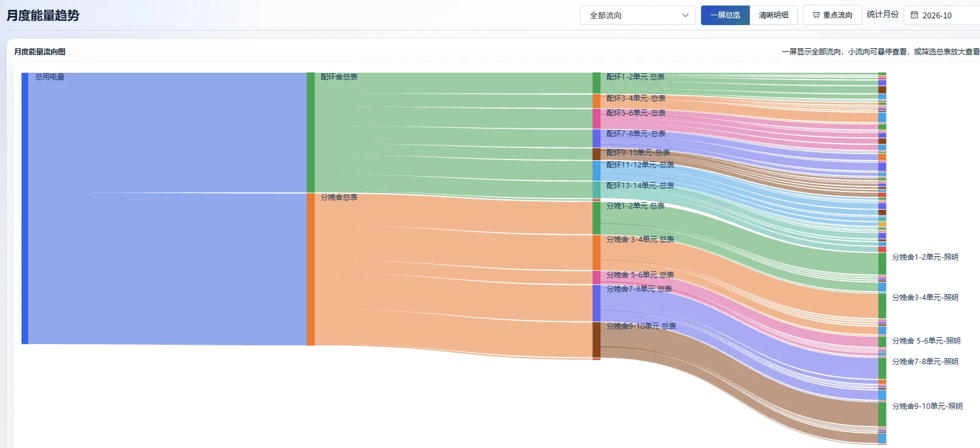
Task: Click the 配怀3-4单元-总表 node label
Action: click(636, 98)
